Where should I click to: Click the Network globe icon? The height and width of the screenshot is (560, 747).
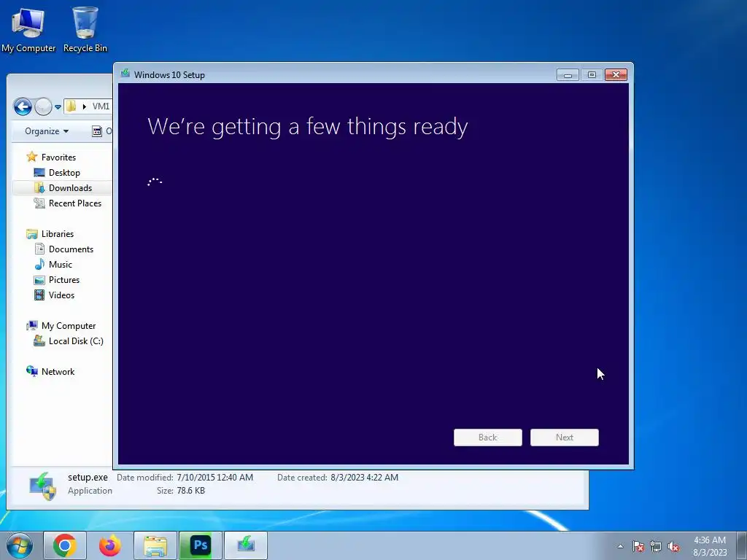[32, 371]
